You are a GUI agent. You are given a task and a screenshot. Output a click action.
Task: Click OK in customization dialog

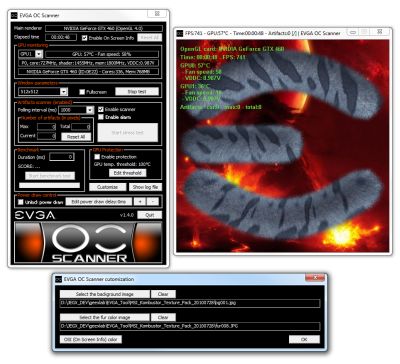pos(304,339)
